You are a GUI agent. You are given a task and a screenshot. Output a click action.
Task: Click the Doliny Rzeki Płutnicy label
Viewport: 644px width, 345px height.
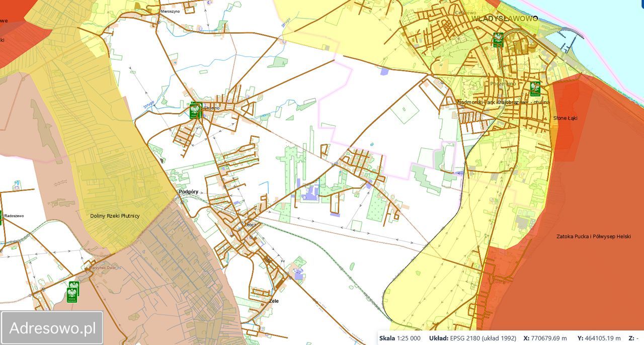click(115, 216)
